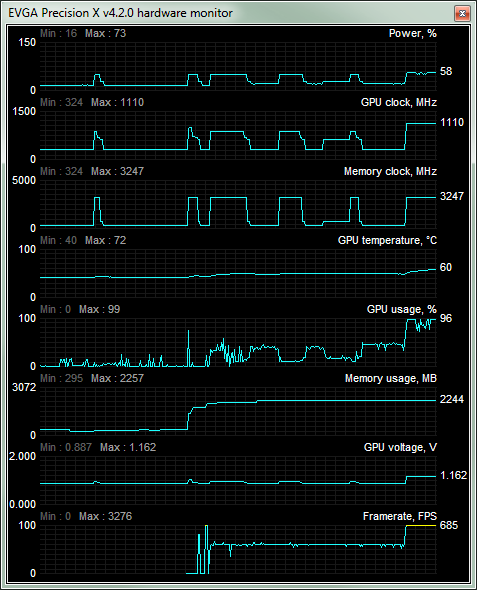Click the Memory usage 'Max : 2257' readout
The width and height of the screenshot is (477, 590).
117,378
